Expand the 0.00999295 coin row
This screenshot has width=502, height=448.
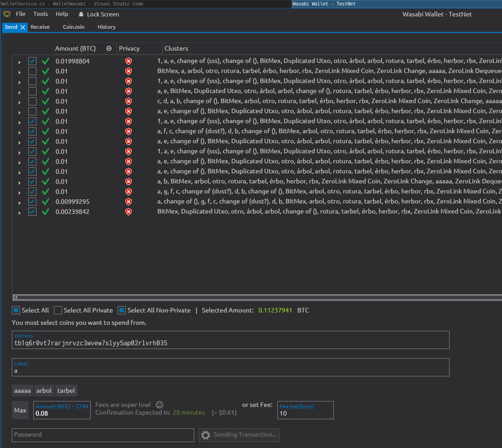[x=20, y=203]
